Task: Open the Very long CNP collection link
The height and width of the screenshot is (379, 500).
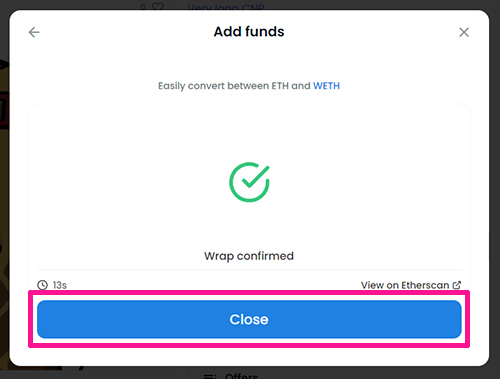Action: (226, 7)
